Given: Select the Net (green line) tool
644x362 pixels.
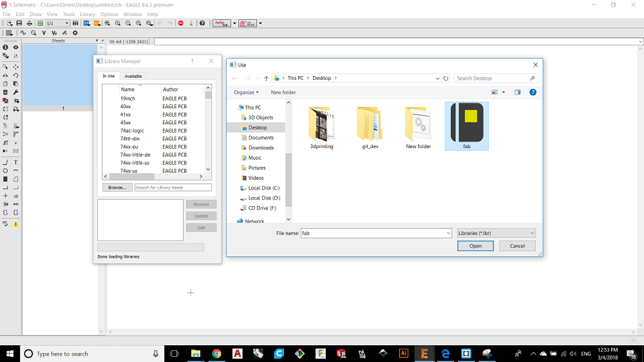Looking at the screenshot, I should 15,187.
